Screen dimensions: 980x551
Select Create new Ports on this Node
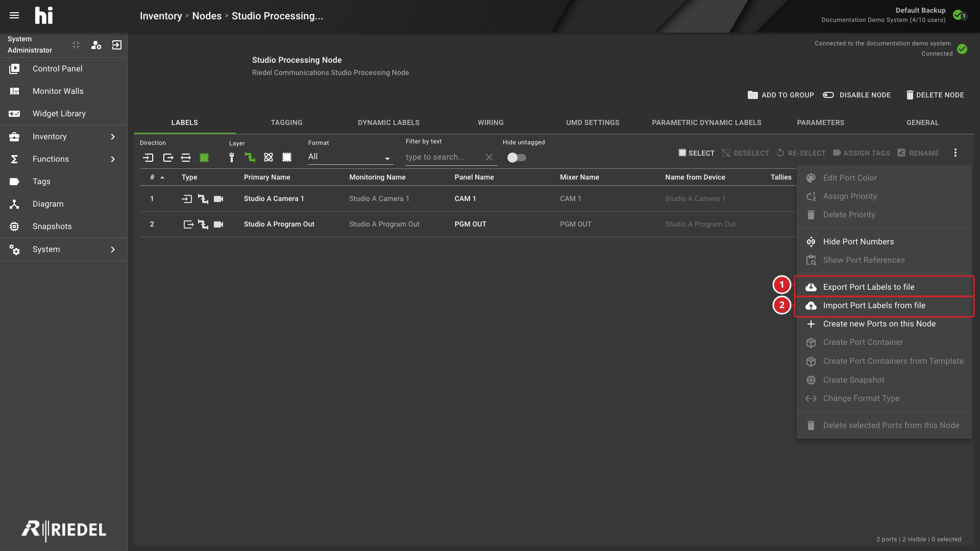(x=884, y=324)
